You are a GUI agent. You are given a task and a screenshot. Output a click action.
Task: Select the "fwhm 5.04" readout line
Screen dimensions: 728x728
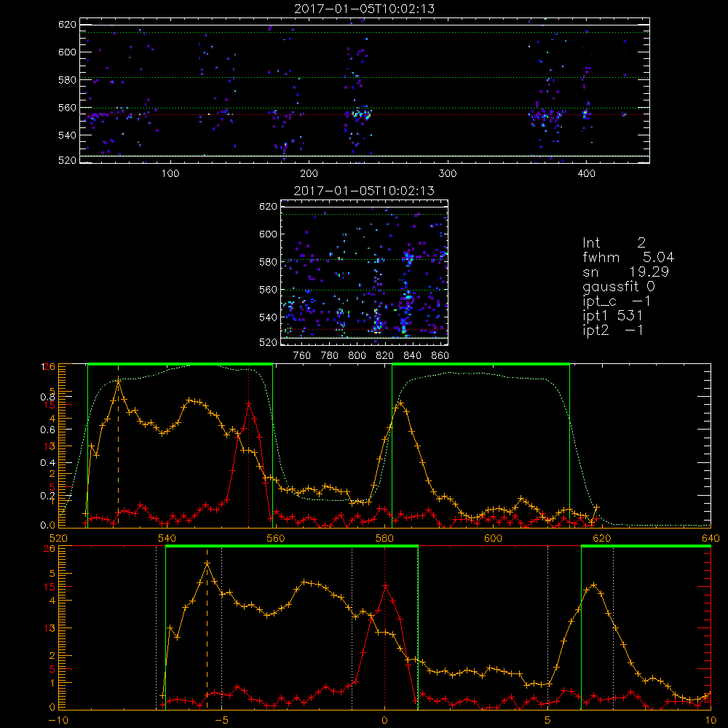pos(628,257)
